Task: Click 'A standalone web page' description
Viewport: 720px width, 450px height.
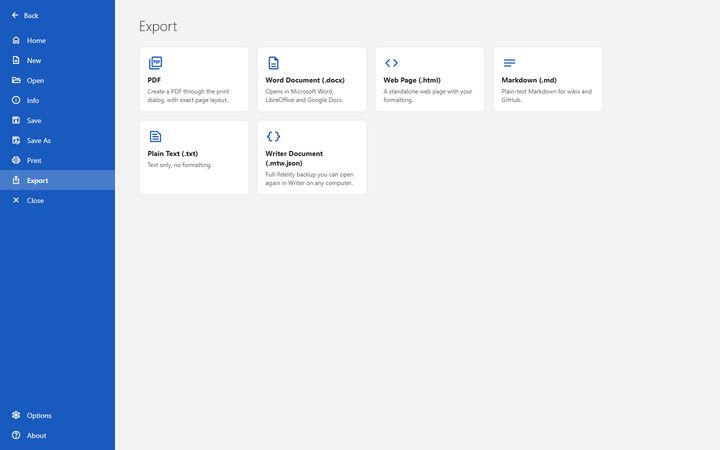Action: pyautogui.click(x=428, y=96)
